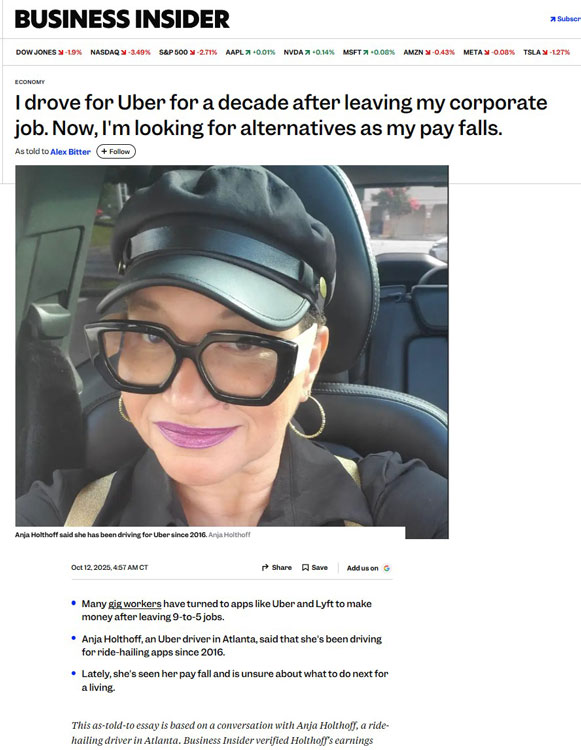Select the NASDAQ ticker item
Viewport: 581px width, 750px height.
coord(121,52)
